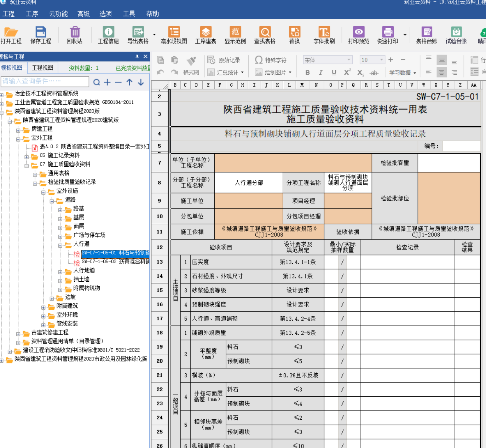Image resolution: width=486 pixels, height=448 pixels.
Task: Open 工序建表 tool
Action: coord(206,35)
